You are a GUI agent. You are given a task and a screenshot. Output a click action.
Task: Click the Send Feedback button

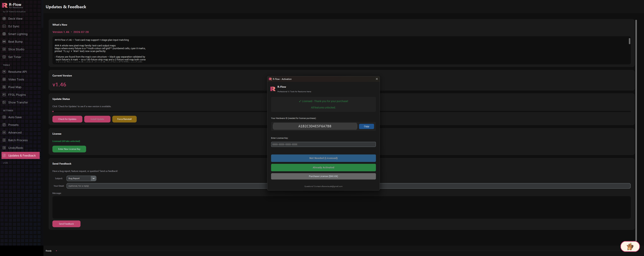(x=66, y=224)
